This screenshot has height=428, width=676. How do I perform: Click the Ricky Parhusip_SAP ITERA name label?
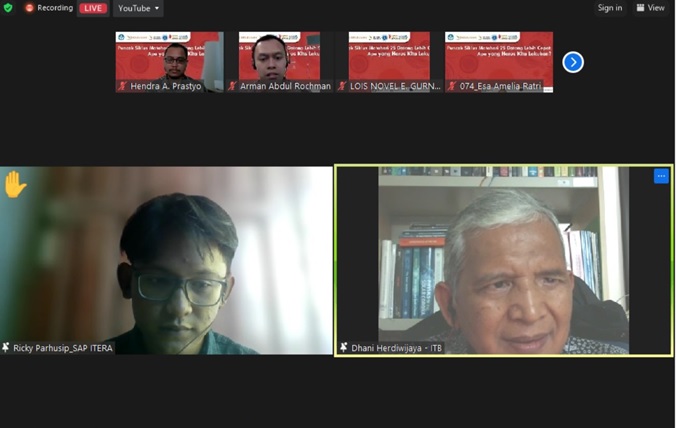[x=63, y=348]
